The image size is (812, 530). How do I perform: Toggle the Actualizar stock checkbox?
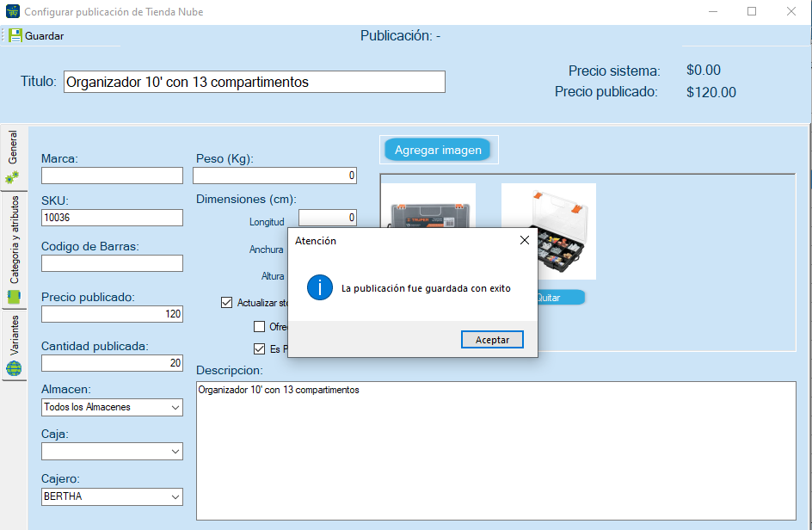227,303
